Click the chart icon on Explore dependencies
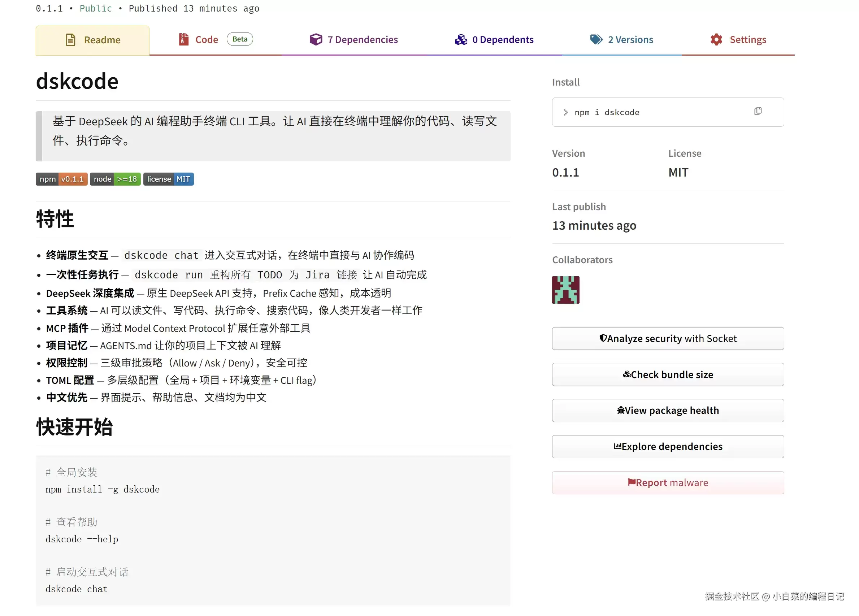The image size is (859, 616). [x=617, y=446]
